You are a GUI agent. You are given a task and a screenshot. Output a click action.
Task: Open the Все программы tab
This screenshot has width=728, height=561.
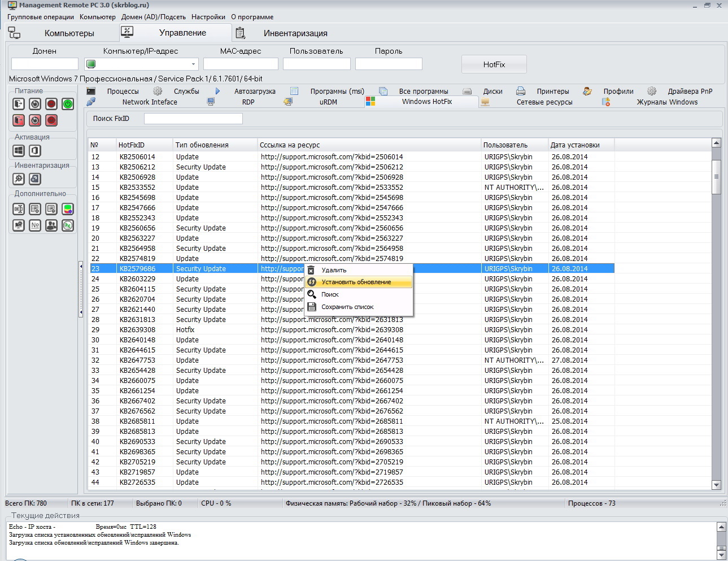424,91
